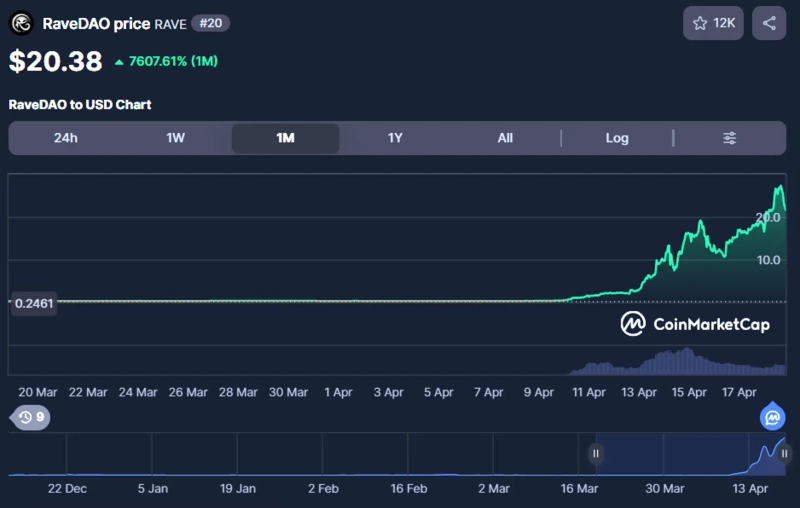Switch to the All time range

505,138
